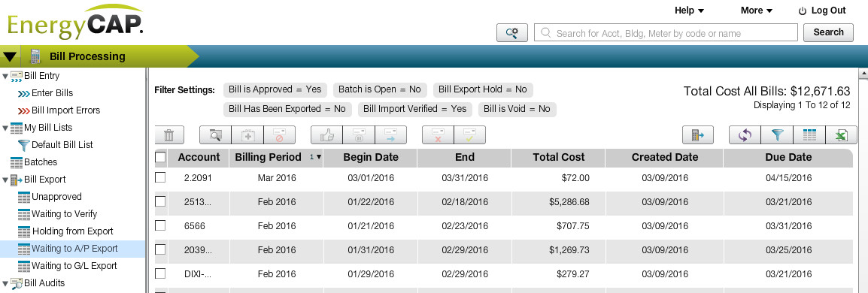This screenshot has height=293, width=868.
Task: Sort by the Total Cost column header
Action: pos(559,158)
